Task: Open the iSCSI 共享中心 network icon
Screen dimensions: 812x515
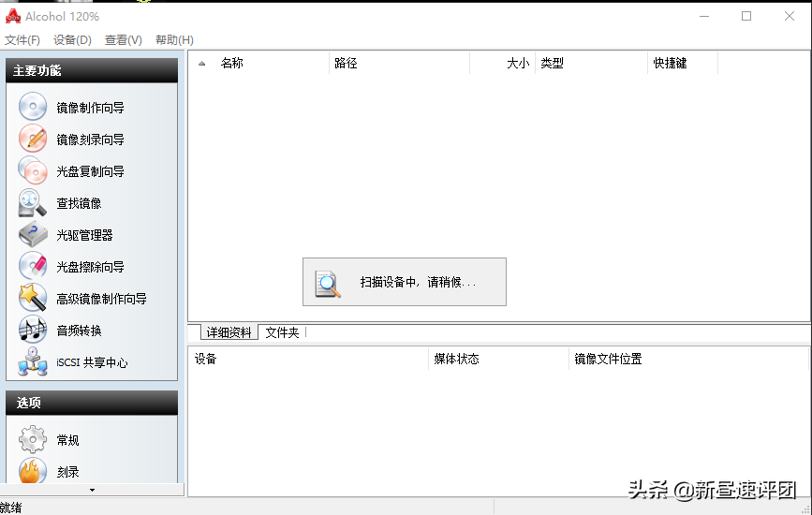Action: pyautogui.click(x=33, y=362)
